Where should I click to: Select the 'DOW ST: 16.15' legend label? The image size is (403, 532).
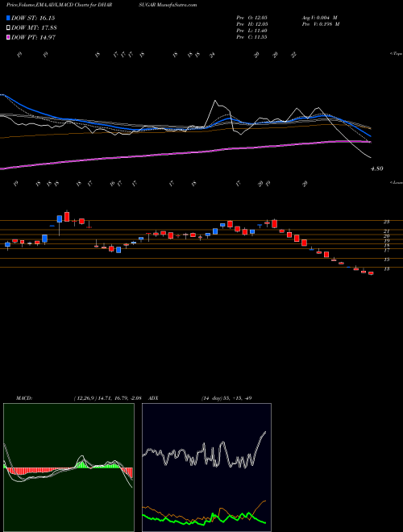[33, 18]
